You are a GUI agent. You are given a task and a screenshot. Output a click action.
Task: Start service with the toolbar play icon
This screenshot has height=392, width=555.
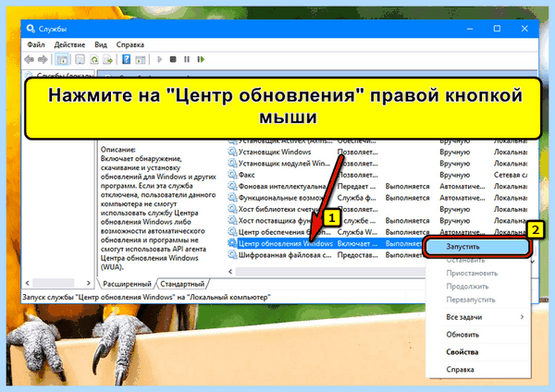(159, 59)
